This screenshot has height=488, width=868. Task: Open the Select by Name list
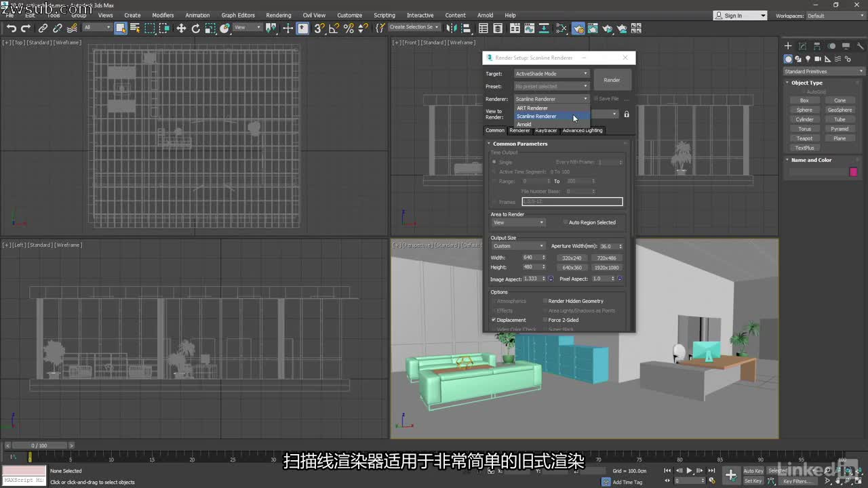click(x=135, y=28)
